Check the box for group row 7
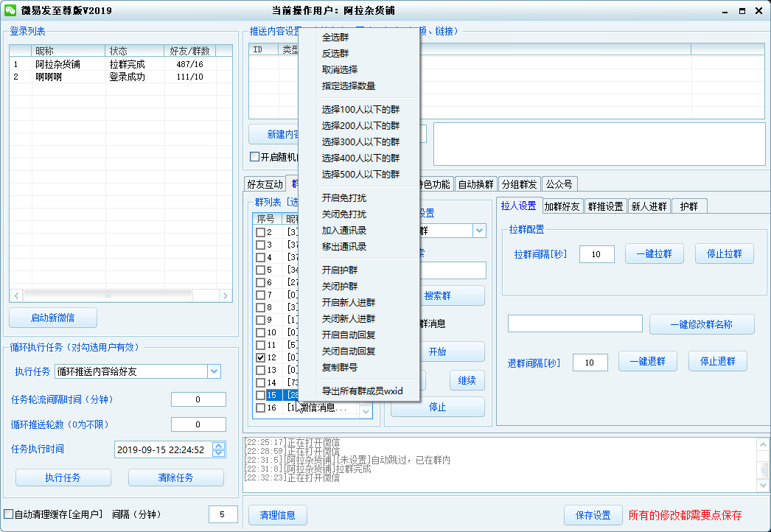 coord(261,295)
